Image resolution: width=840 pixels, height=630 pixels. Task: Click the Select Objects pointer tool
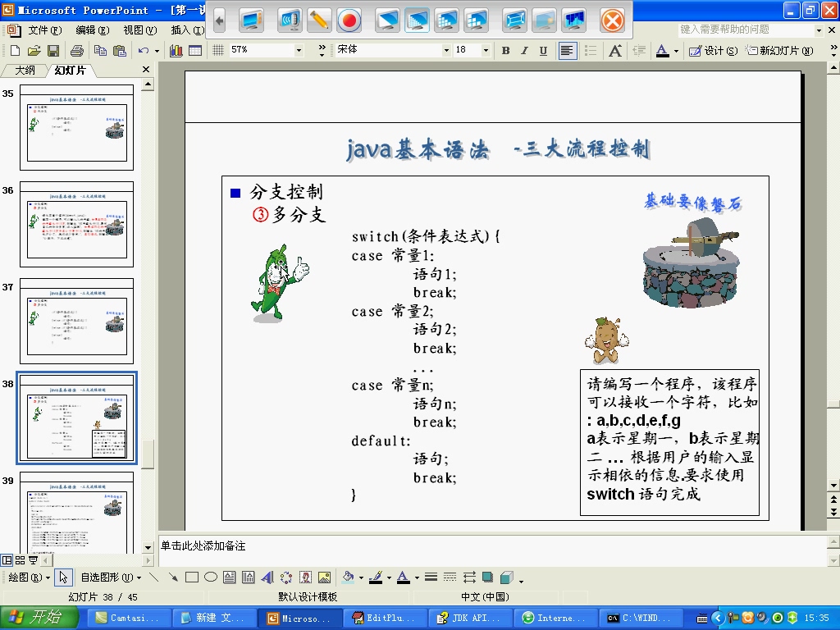pos(62,577)
